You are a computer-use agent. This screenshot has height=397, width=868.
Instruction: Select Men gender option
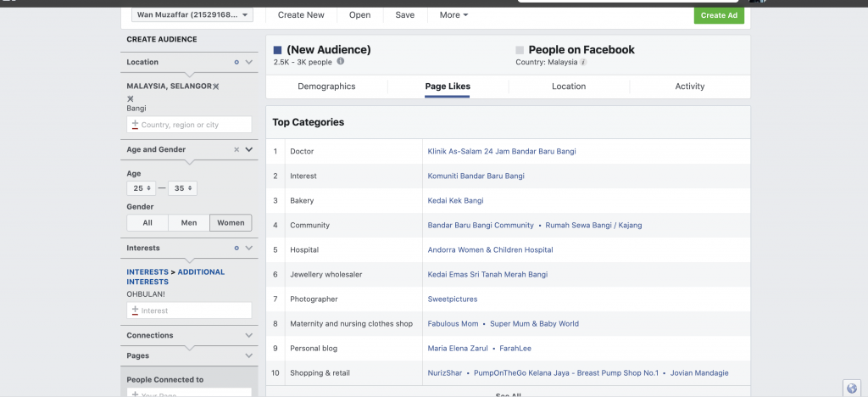point(189,222)
